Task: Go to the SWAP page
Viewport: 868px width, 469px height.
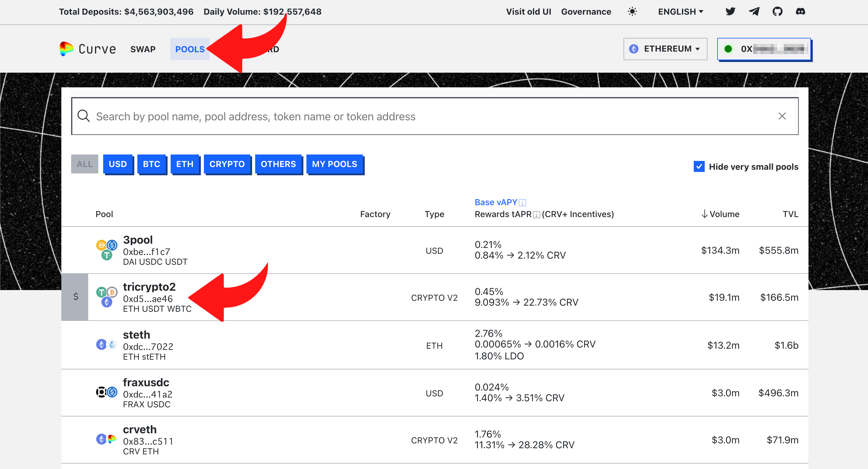Action: [x=143, y=49]
